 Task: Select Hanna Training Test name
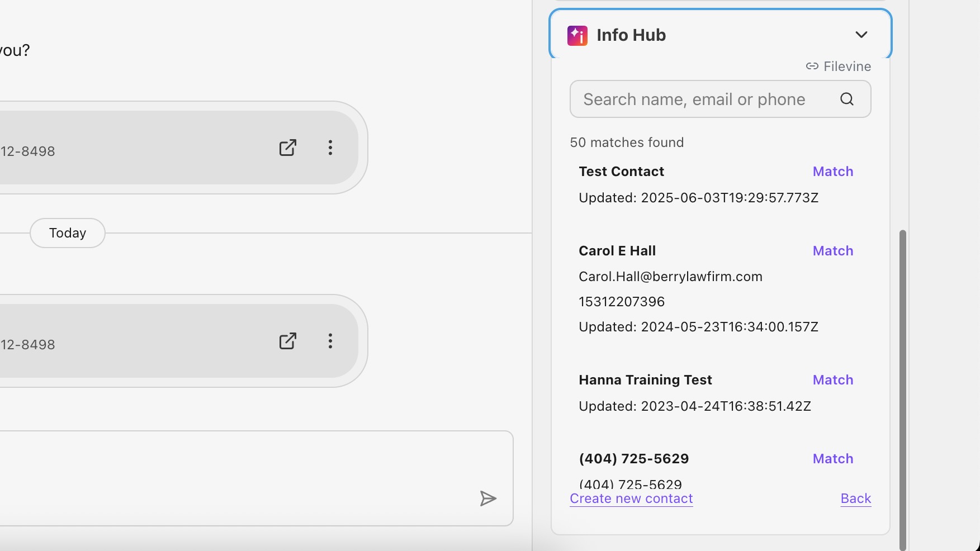pos(645,380)
